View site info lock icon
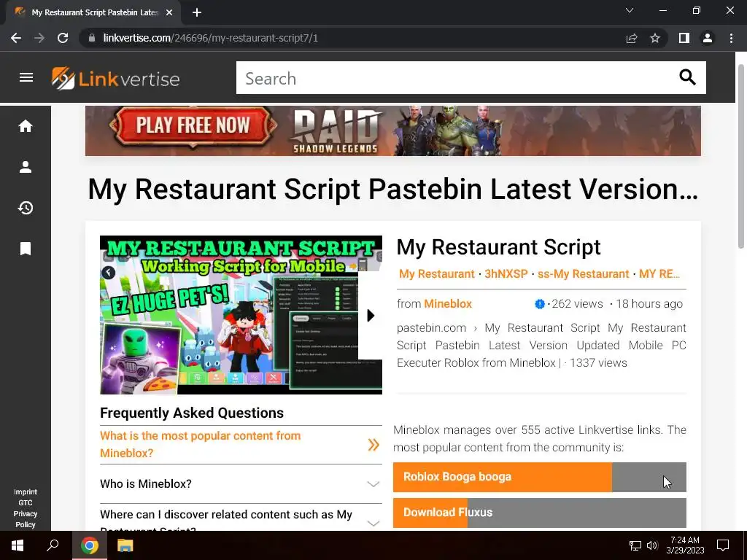 click(x=92, y=38)
